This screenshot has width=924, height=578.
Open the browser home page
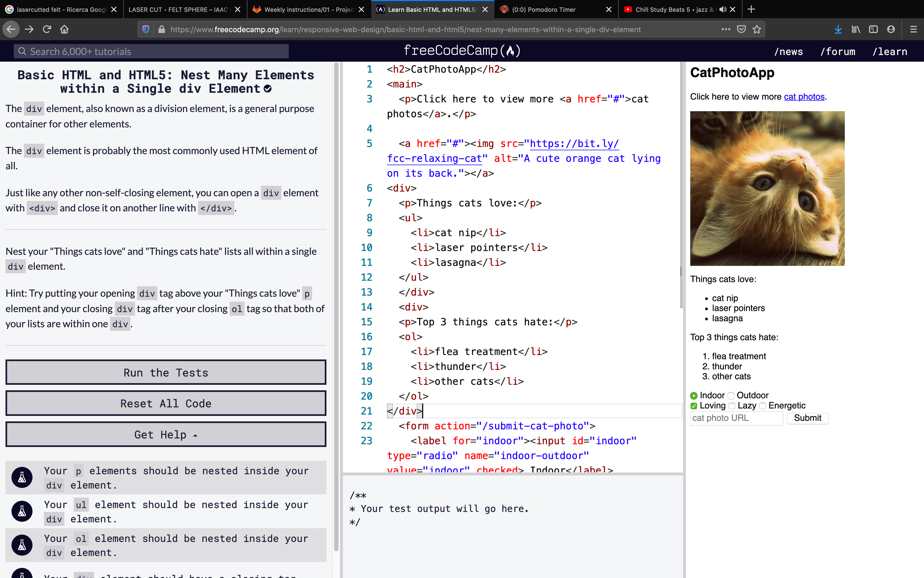pyautogui.click(x=64, y=29)
